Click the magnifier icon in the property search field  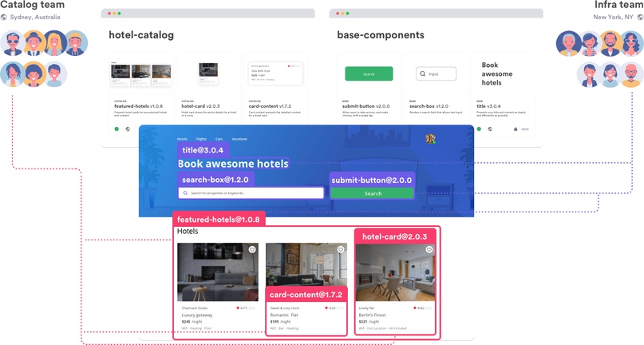pyautogui.click(x=185, y=192)
